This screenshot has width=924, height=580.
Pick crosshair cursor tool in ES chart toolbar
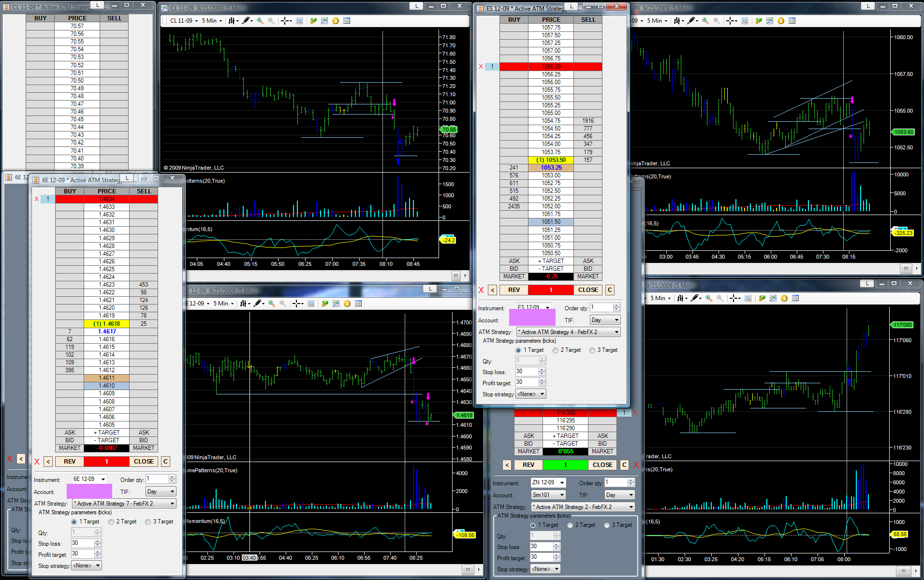pyautogui.click(x=732, y=21)
